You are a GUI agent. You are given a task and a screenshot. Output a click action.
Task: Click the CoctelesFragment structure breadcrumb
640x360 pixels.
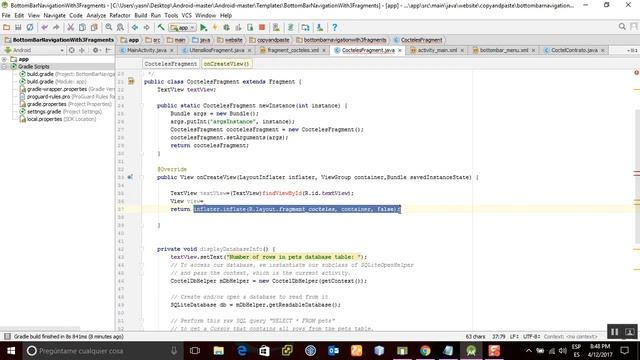[x=171, y=64]
